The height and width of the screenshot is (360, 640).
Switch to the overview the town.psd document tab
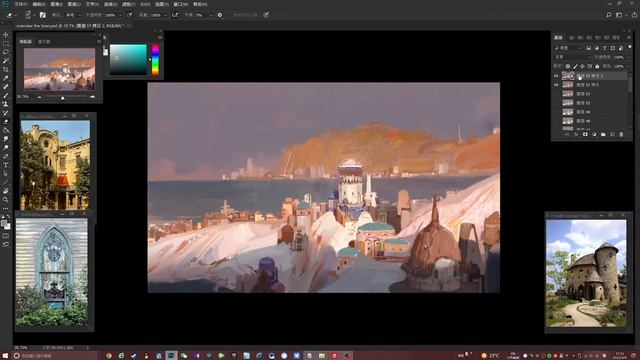[69, 26]
